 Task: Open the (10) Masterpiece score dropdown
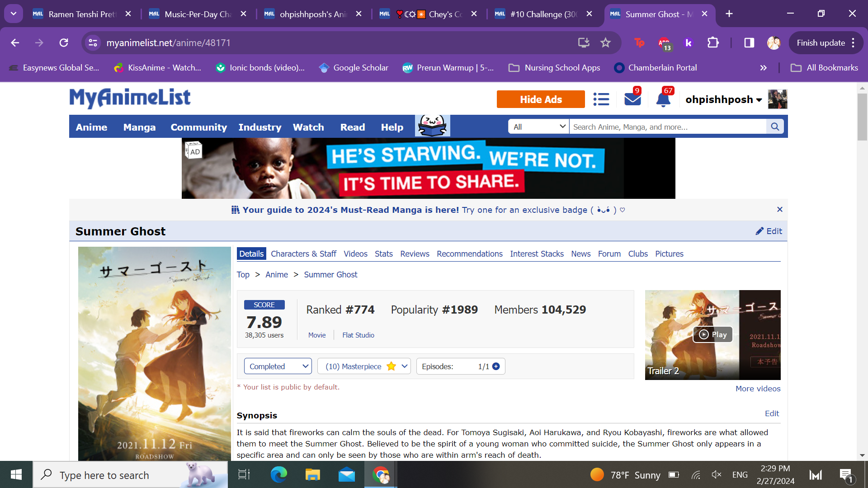(364, 366)
